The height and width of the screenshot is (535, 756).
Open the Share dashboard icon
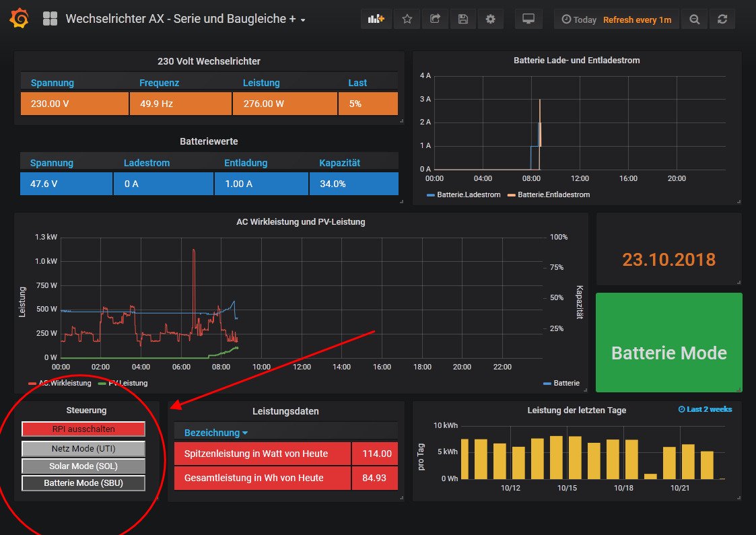pyautogui.click(x=435, y=20)
